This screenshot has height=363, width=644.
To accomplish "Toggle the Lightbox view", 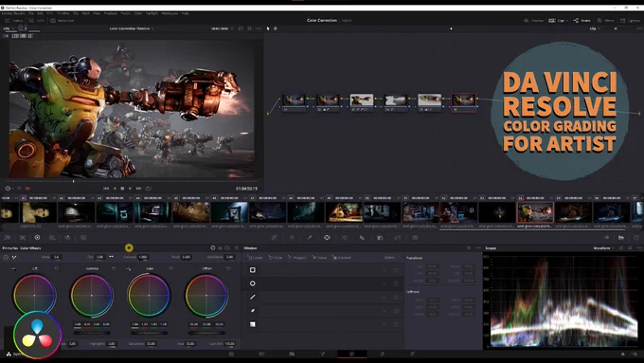I will [x=630, y=20].
